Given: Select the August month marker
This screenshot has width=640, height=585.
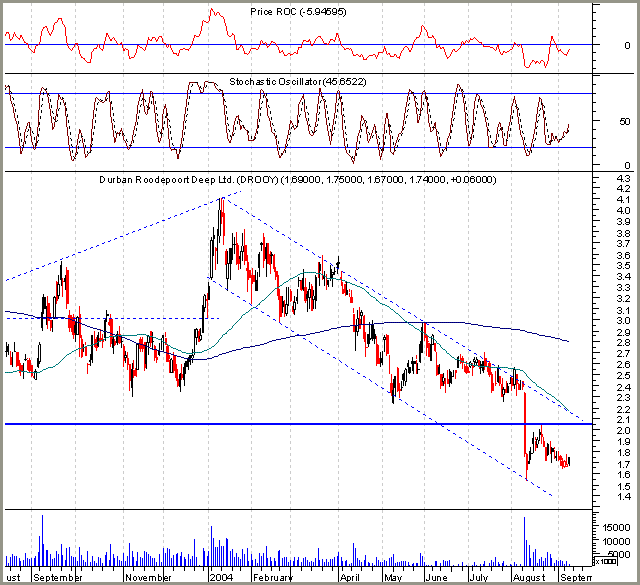Looking at the screenshot, I should 529,578.
